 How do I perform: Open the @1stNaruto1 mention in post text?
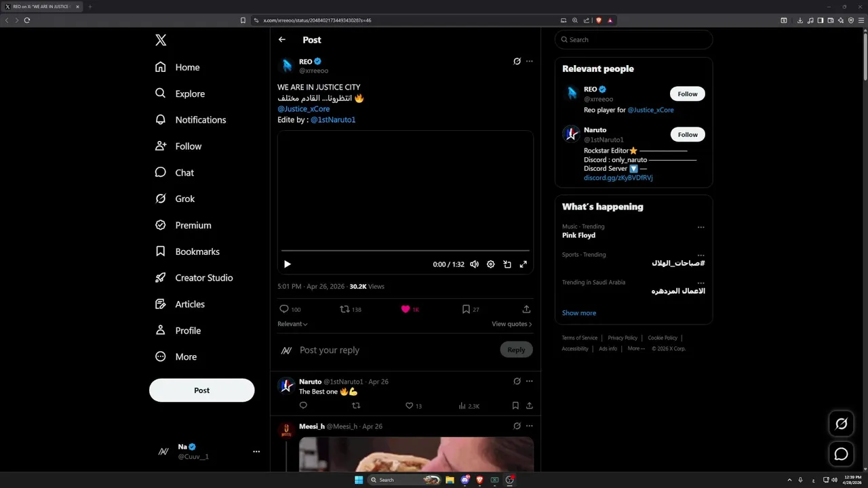click(333, 120)
